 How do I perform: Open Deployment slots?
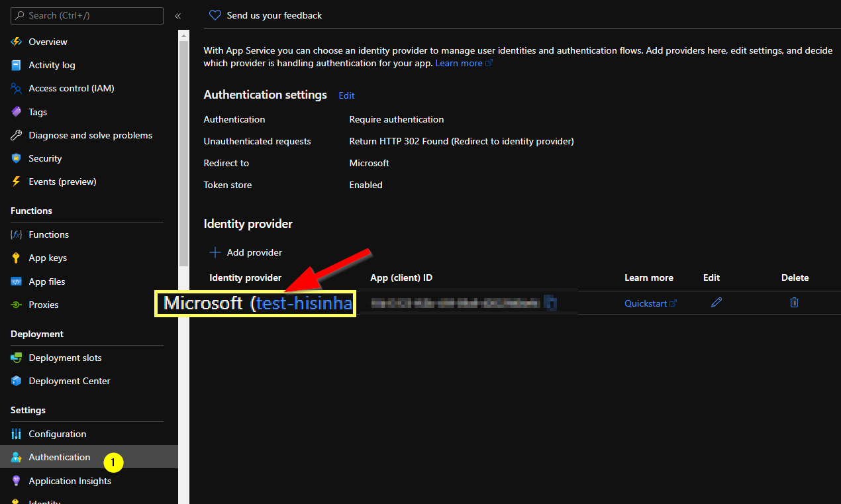(89, 358)
